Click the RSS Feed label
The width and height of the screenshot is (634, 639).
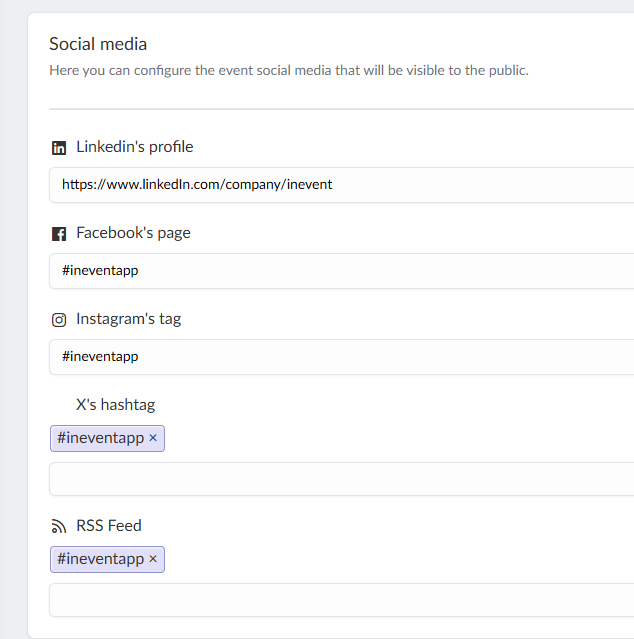(x=109, y=526)
